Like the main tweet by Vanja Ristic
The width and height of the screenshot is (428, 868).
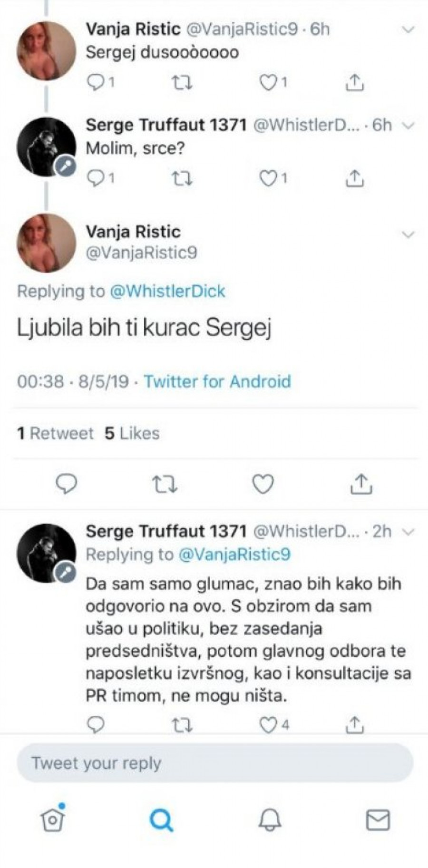(x=263, y=484)
